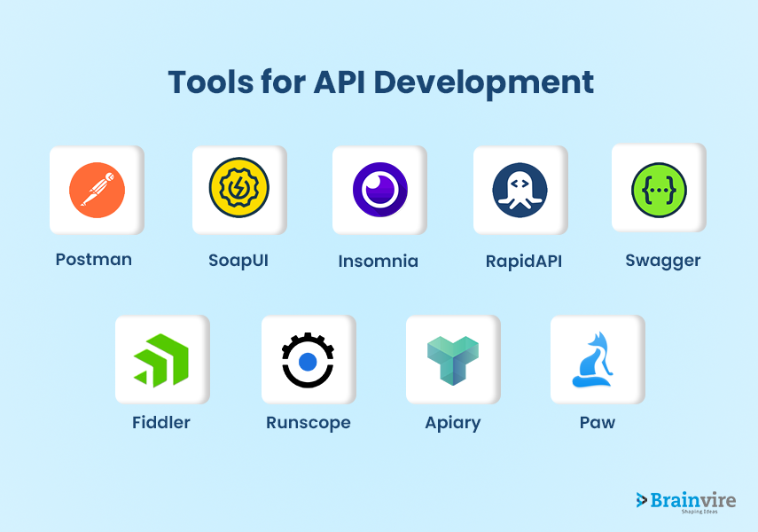The height and width of the screenshot is (532, 758).
Task: Select the yellow SoapUI gear icon
Action: click(x=239, y=188)
